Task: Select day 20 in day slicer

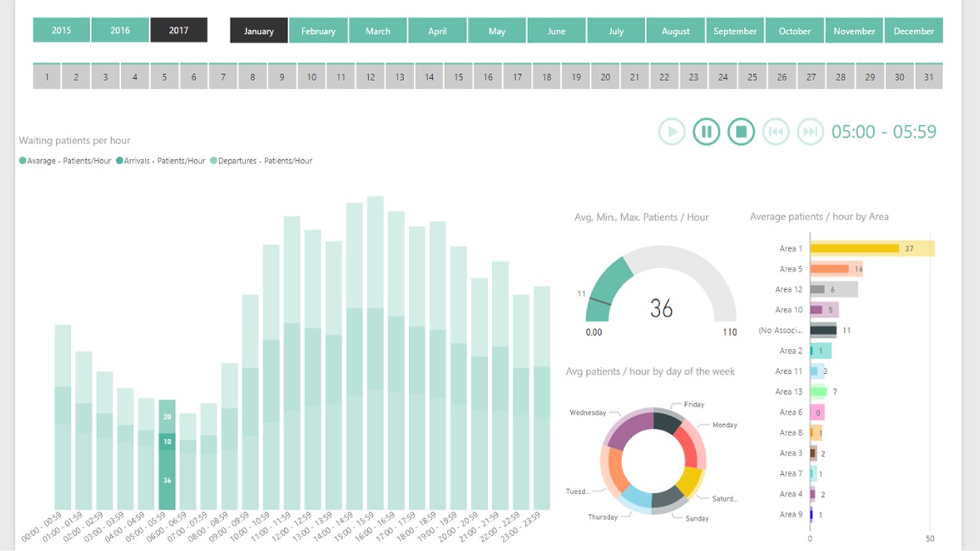Action: click(x=606, y=76)
